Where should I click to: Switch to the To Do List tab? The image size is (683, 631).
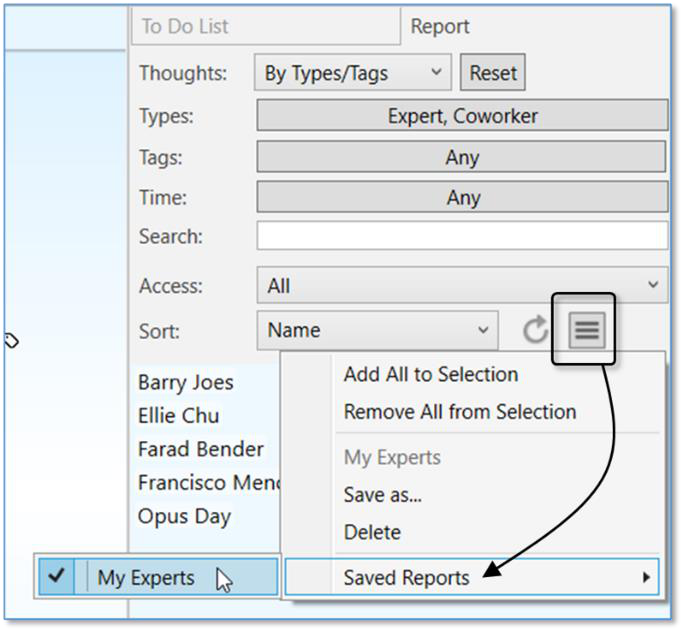[x=264, y=27]
